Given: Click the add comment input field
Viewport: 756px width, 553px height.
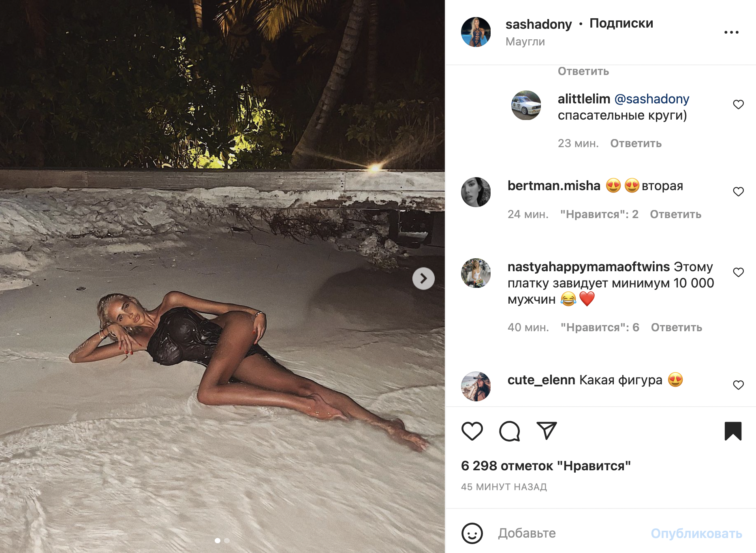Looking at the screenshot, I should (x=567, y=533).
